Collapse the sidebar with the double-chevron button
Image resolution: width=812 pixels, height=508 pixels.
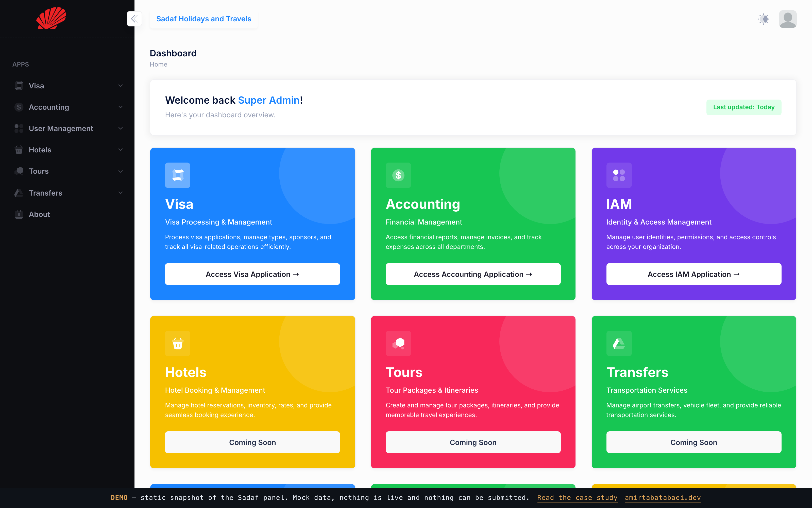134,19
